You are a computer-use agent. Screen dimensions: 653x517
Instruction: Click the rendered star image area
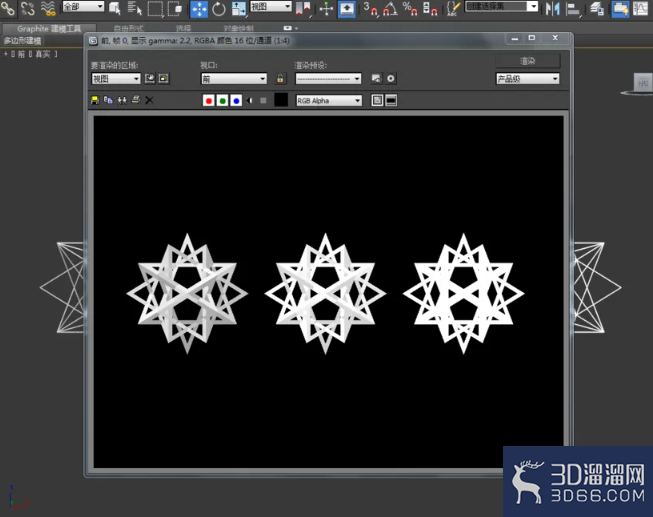point(328,292)
